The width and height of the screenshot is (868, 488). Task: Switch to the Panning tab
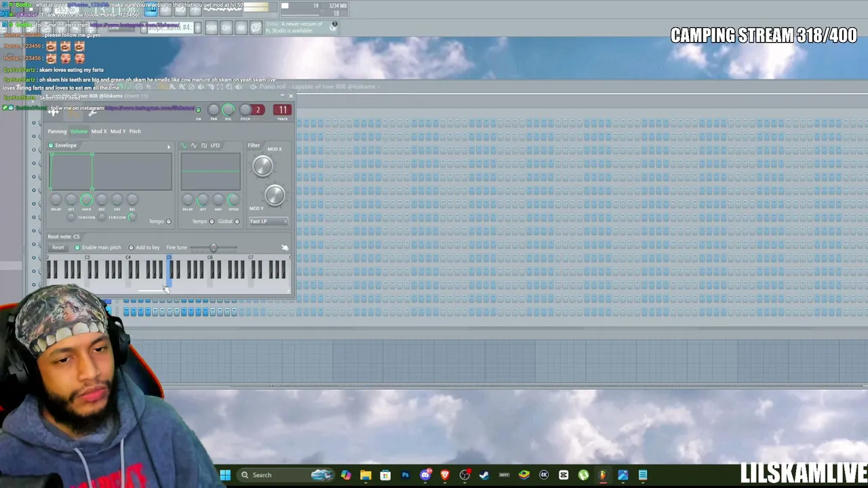(x=57, y=131)
